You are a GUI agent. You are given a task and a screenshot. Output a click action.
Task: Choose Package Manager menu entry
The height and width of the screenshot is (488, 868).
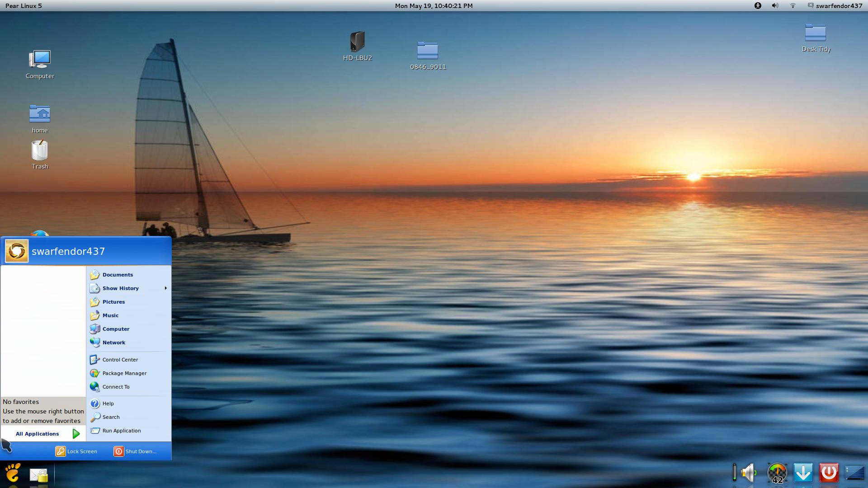click(124, 373)
